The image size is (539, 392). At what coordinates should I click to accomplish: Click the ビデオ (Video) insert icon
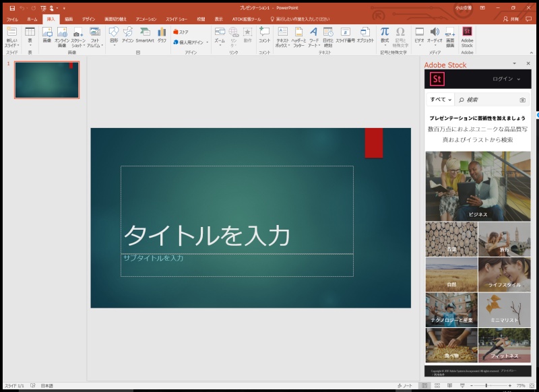(x=419, y=35)
